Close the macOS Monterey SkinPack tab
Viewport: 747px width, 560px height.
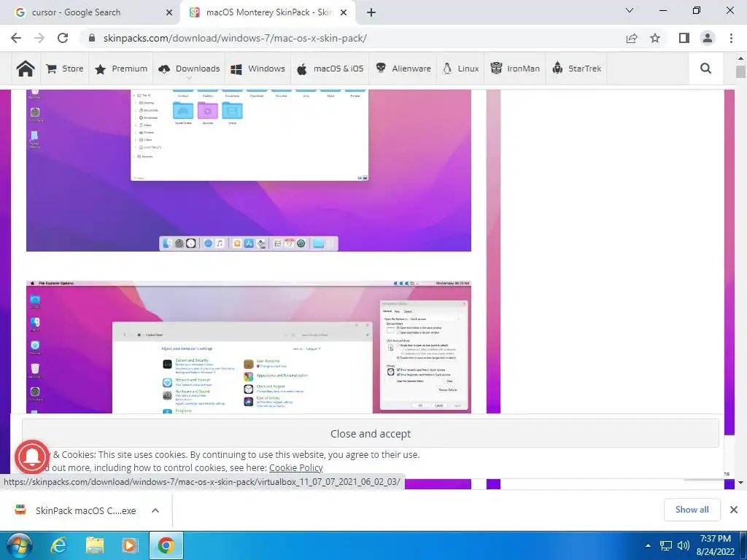click(344, 12)
